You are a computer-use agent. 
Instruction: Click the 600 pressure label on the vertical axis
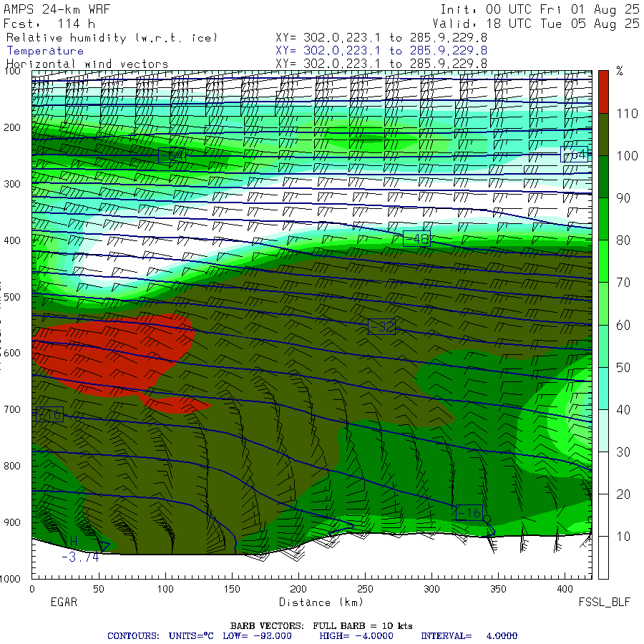tap(12, 353)
